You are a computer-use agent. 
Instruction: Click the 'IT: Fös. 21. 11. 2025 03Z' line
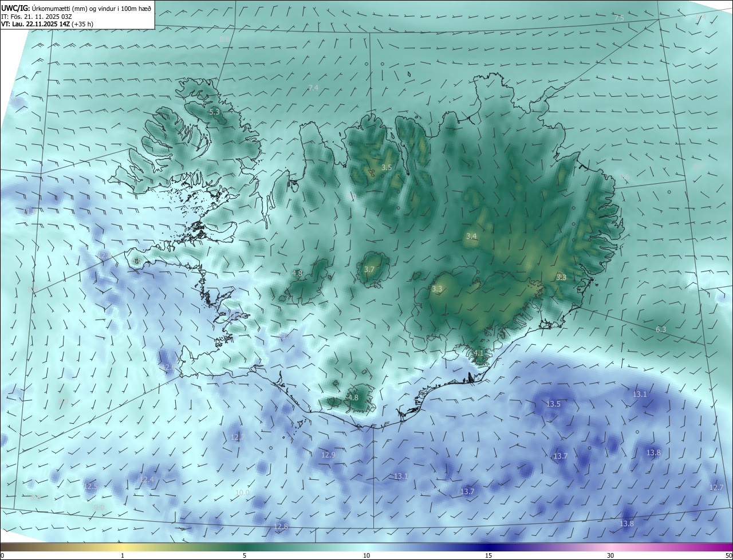pos(36,17)
